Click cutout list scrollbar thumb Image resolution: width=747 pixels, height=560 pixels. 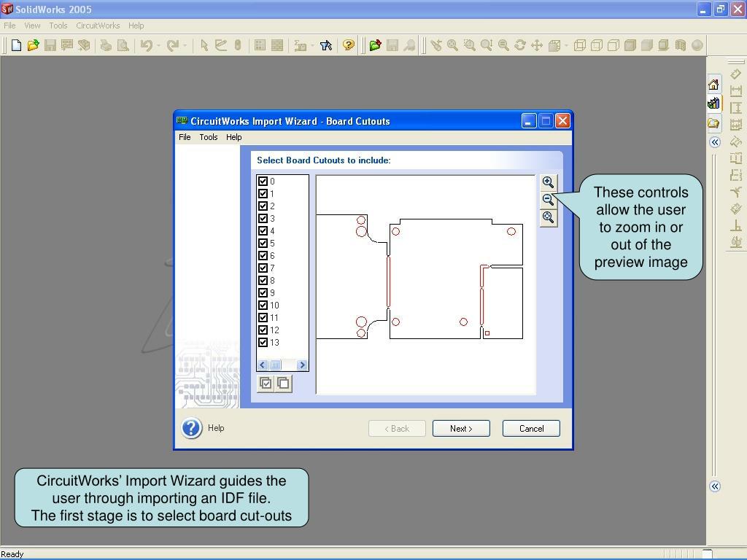coord(275,365)
